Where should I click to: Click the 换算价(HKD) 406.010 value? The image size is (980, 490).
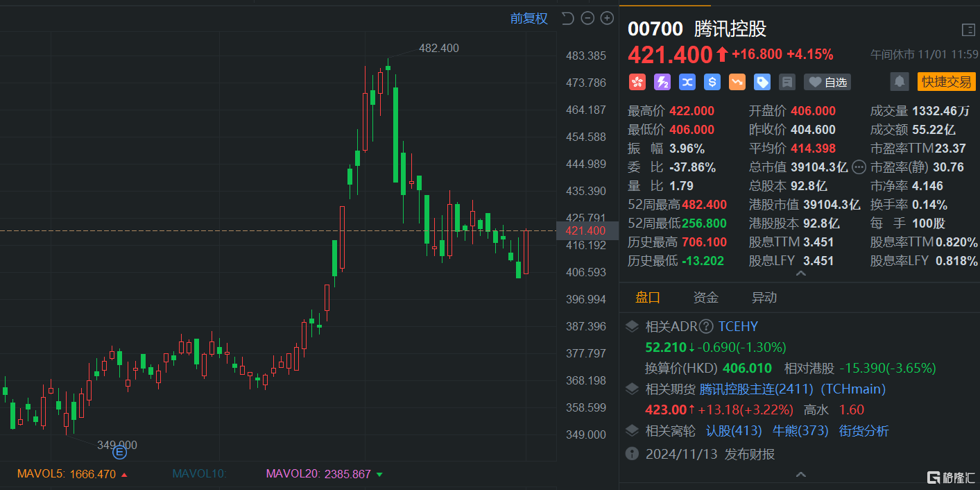coord(747,369)
